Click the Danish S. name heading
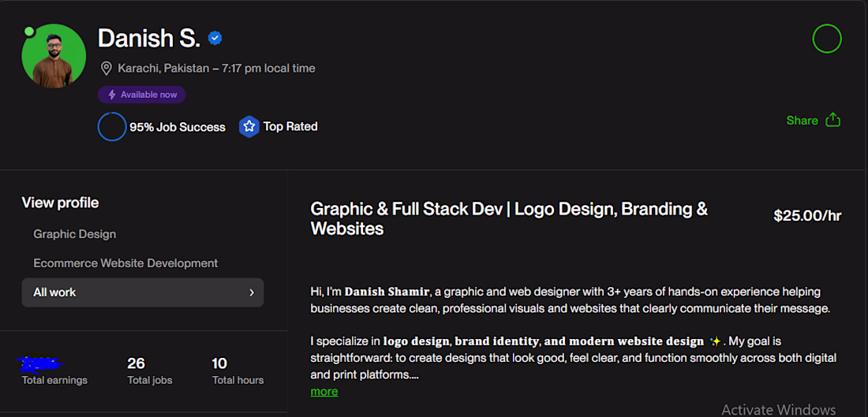 tap(148, 38)
